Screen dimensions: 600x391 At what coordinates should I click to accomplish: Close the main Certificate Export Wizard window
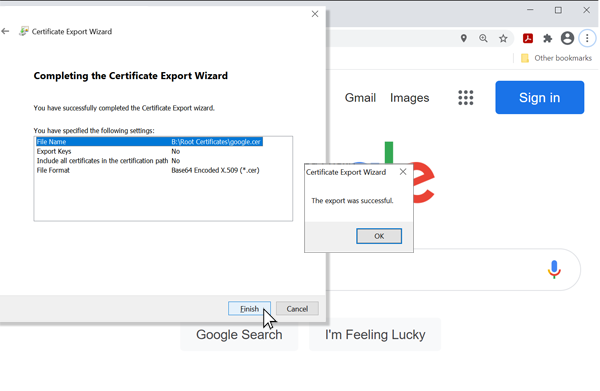click(x=315, y=14)
